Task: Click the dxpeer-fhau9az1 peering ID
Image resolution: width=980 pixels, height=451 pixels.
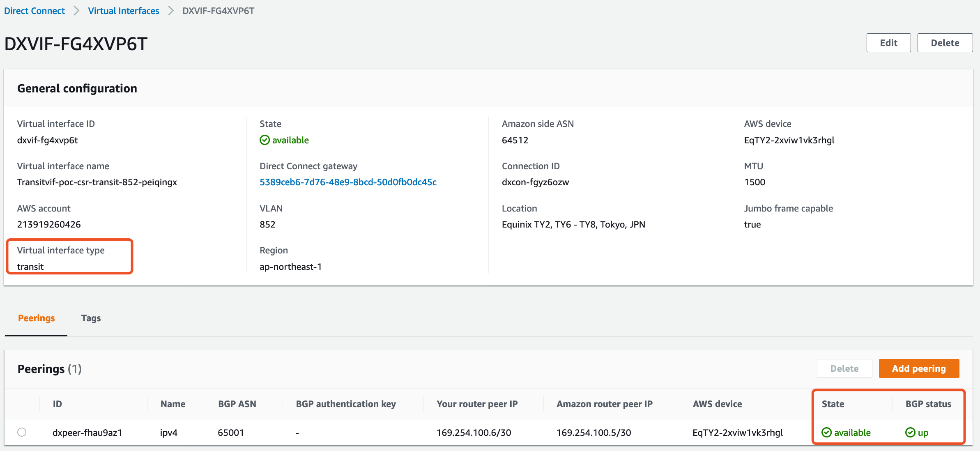Action: click(87, 433)
